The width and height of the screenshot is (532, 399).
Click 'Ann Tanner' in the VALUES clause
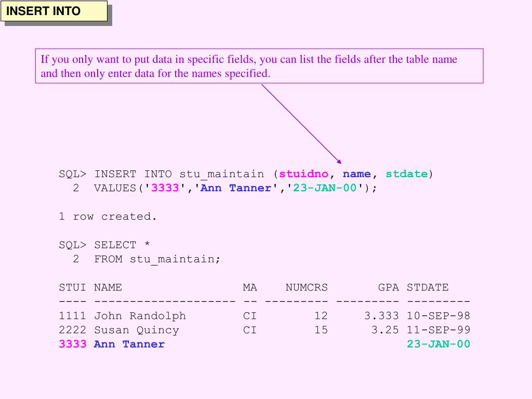click(x=236, y=188)
